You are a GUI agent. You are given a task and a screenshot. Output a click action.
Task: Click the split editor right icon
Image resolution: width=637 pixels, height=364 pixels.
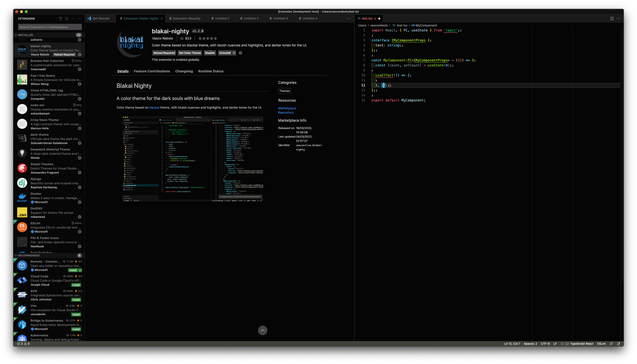612,19
